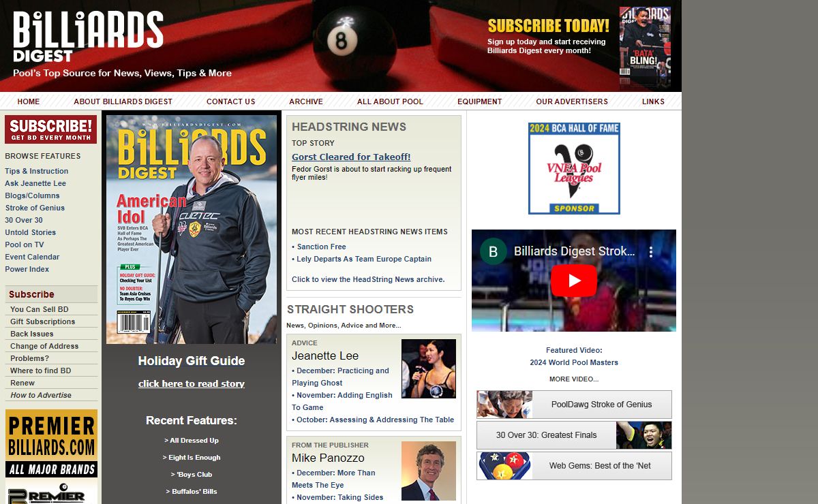Open December: Practicing and Playing Ghost
This screenshot has height=504, width=818.
point(341,377)
